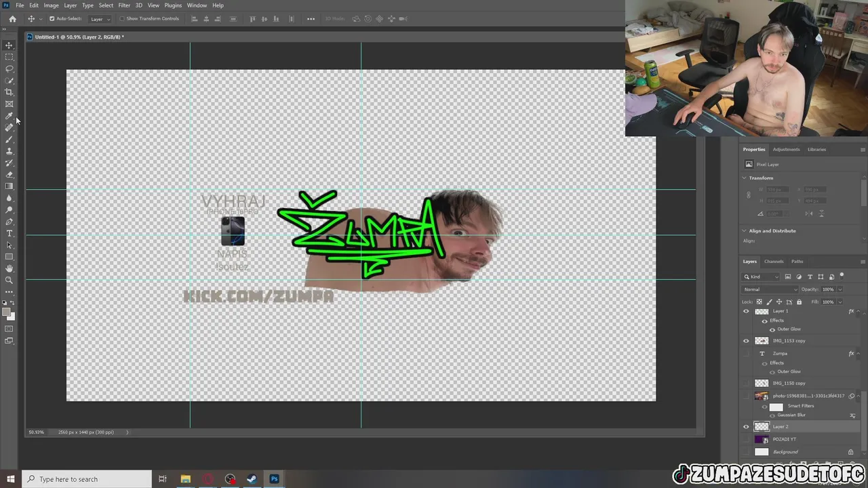The height and width of the screenshot is (488, 868).
Task: Select the Horizontal Type tool
Action: 9,233
